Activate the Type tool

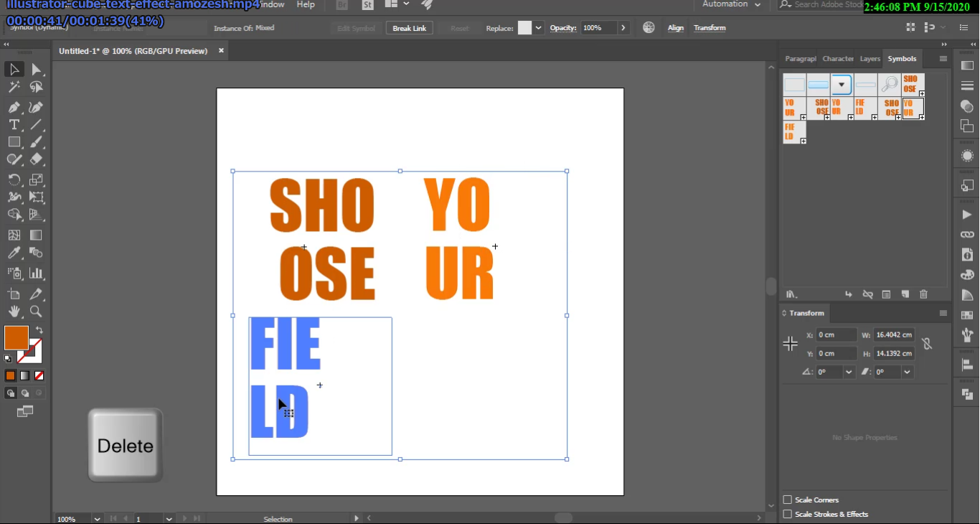click(14, 125)
